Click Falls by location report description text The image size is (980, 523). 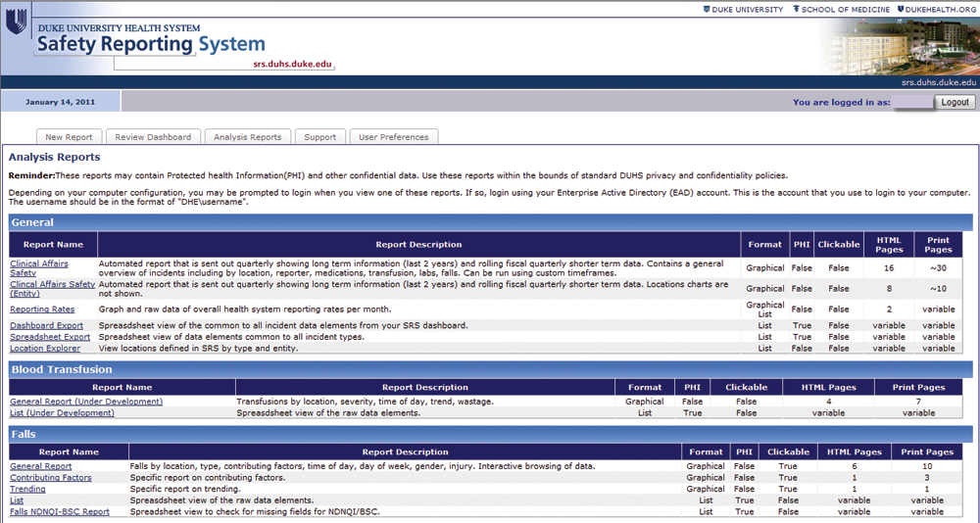click(363, 466)
